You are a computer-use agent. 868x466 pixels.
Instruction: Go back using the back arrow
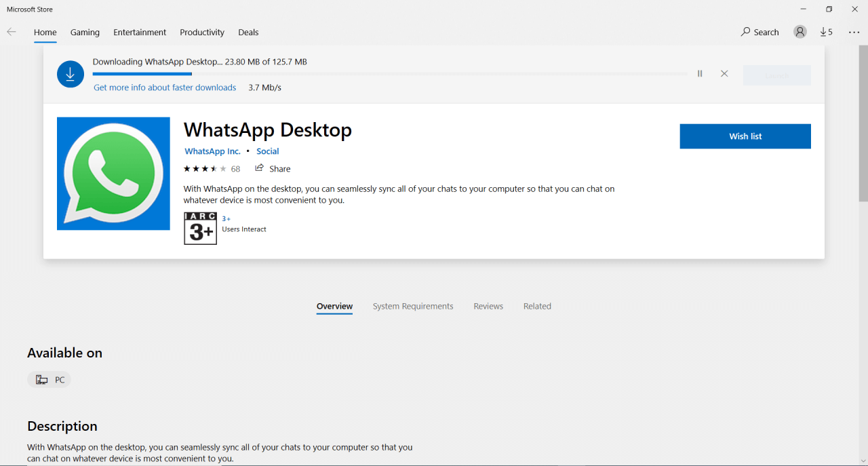[12, 32]
